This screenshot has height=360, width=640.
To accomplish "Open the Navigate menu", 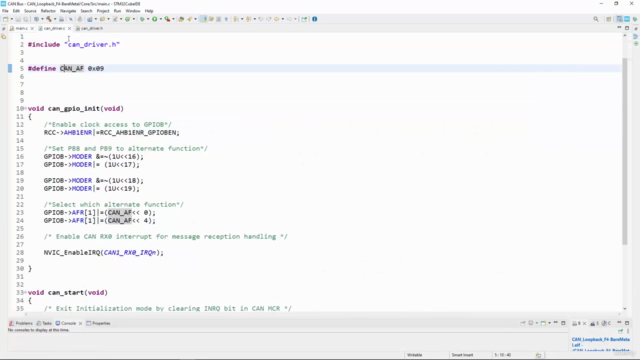I will tap(68, 11).
